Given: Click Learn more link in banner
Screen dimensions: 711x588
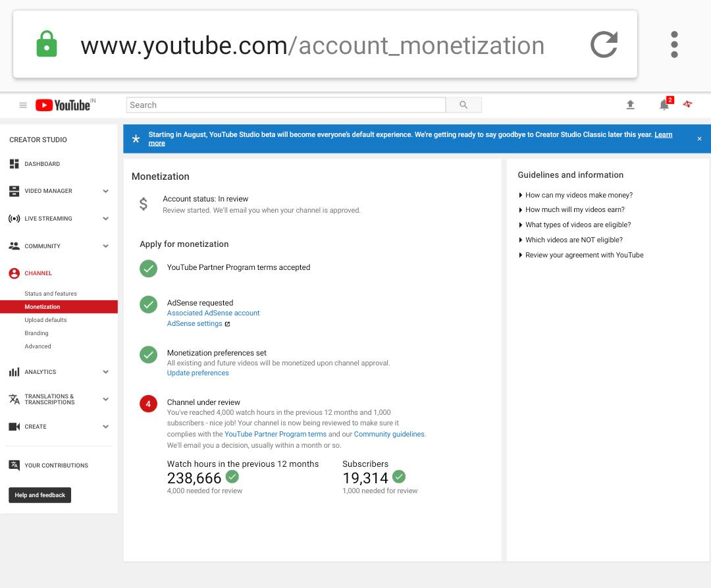Looking at the screenshot, I should pyautogui.click(x=663, y=134).
